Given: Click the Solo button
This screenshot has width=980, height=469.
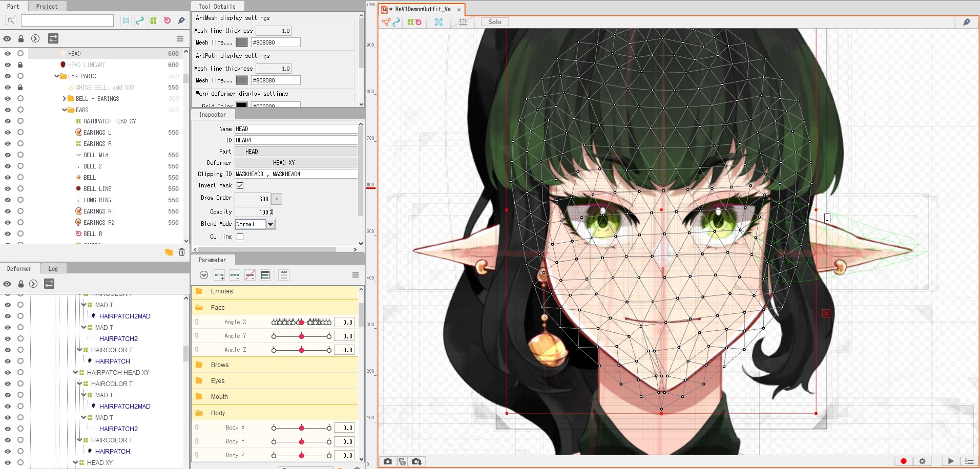Looking at the screenshot, I should [494, 22].
